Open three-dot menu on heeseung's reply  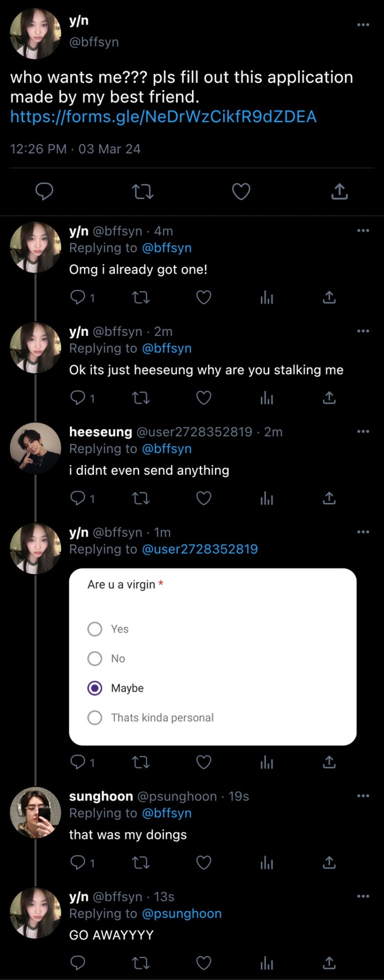[363, 432]
